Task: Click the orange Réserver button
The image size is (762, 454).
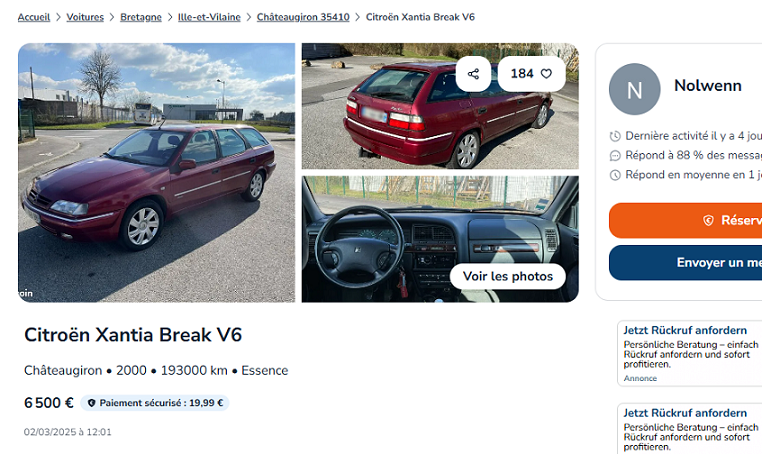Action: coord(685,221)
